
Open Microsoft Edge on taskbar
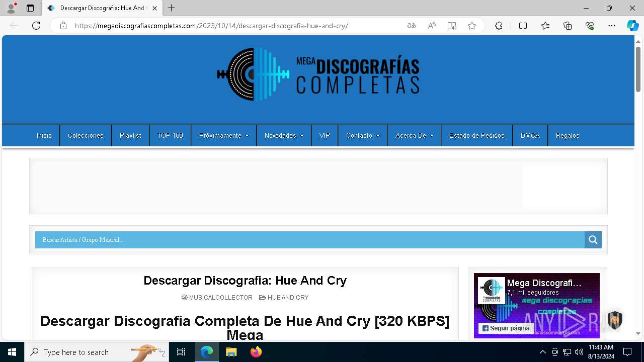click(207, 352)
